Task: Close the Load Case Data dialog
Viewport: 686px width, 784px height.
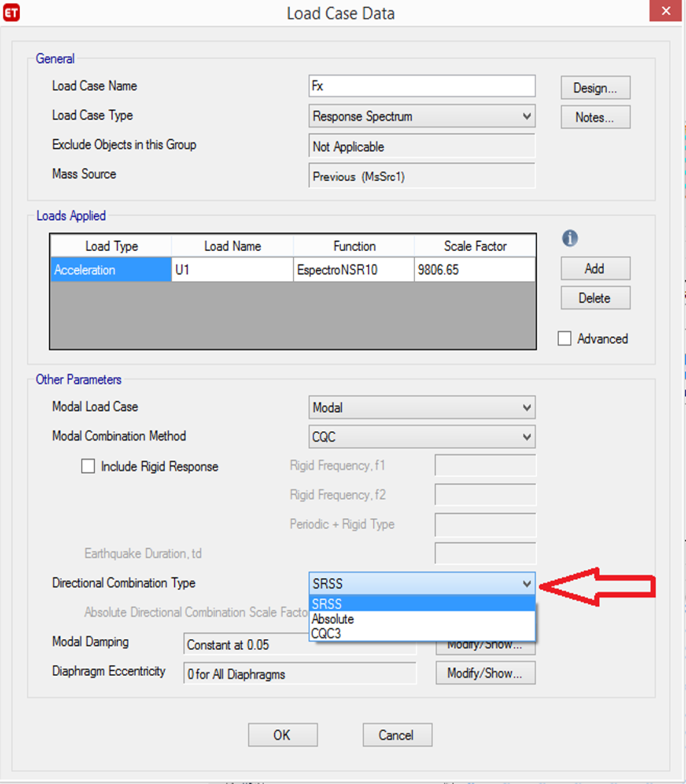Action: coord(665,11)
